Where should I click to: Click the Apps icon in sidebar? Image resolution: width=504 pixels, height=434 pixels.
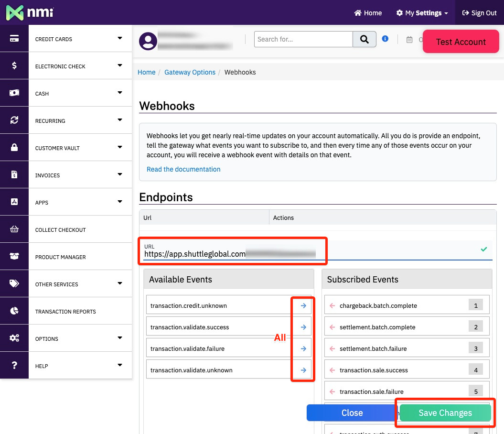(x=14, y=202)
